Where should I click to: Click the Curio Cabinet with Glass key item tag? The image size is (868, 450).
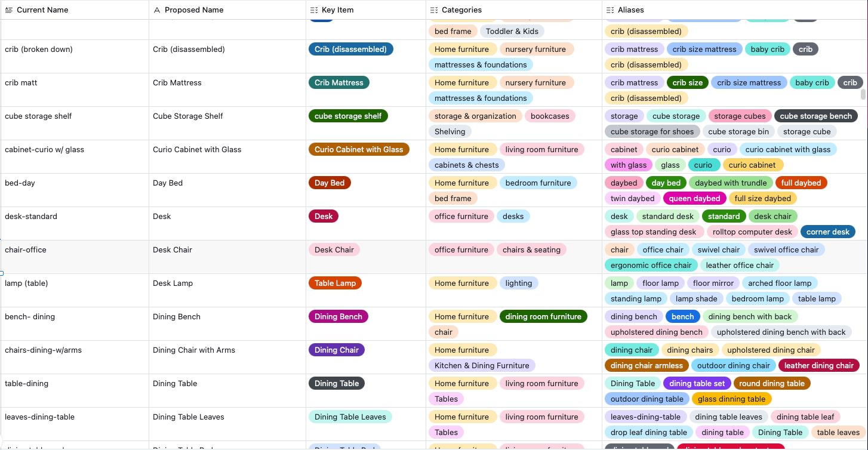click(359, 149)
